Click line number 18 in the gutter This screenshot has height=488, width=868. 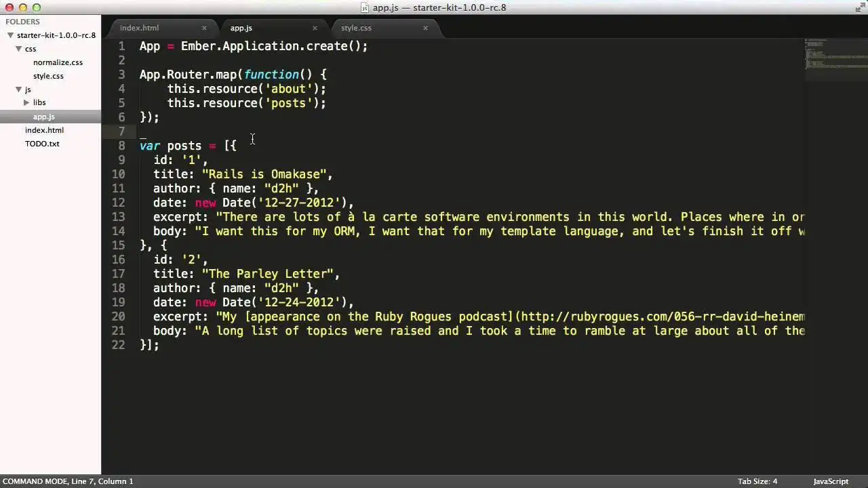118,288
